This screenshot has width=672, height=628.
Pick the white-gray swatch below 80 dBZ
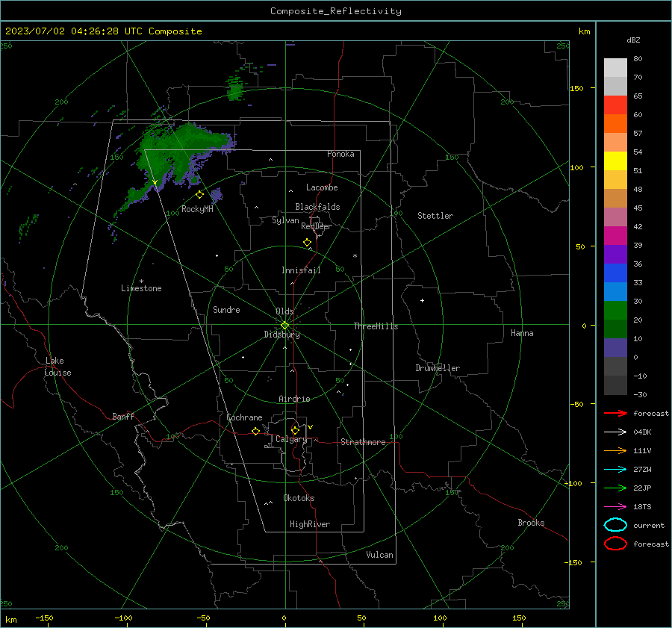(x=615, y=68)
